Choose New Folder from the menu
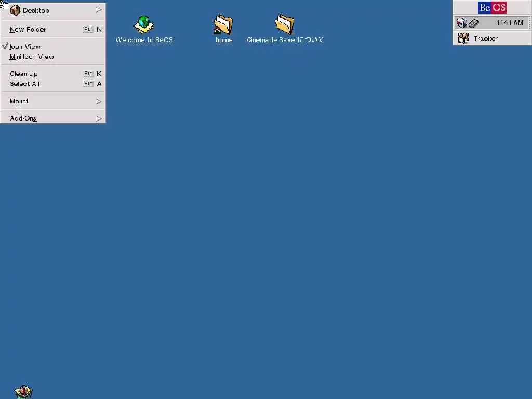The height and width of the screenshot is (399, 532). [53, 29]
